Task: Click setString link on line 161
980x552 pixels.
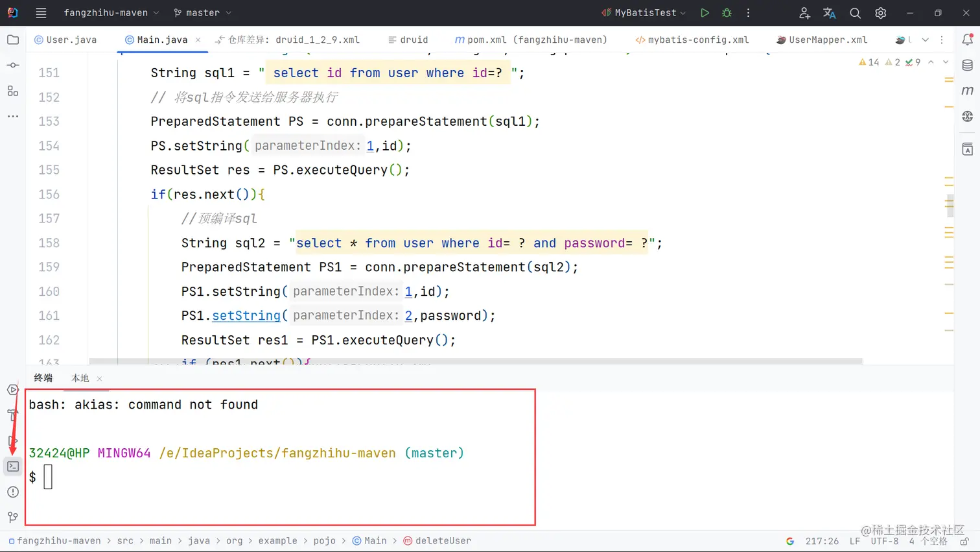Action: tap(246, 316)
